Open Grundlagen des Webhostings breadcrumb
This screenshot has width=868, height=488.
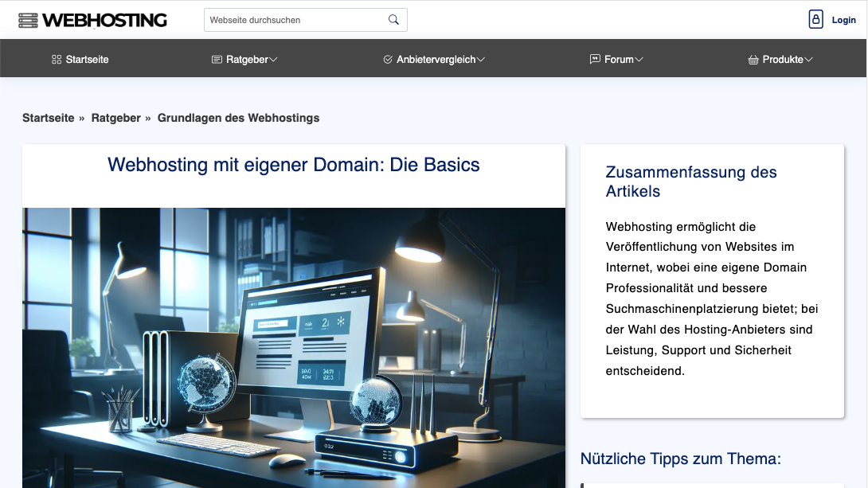pyautogui.click(x=238, y=118)
